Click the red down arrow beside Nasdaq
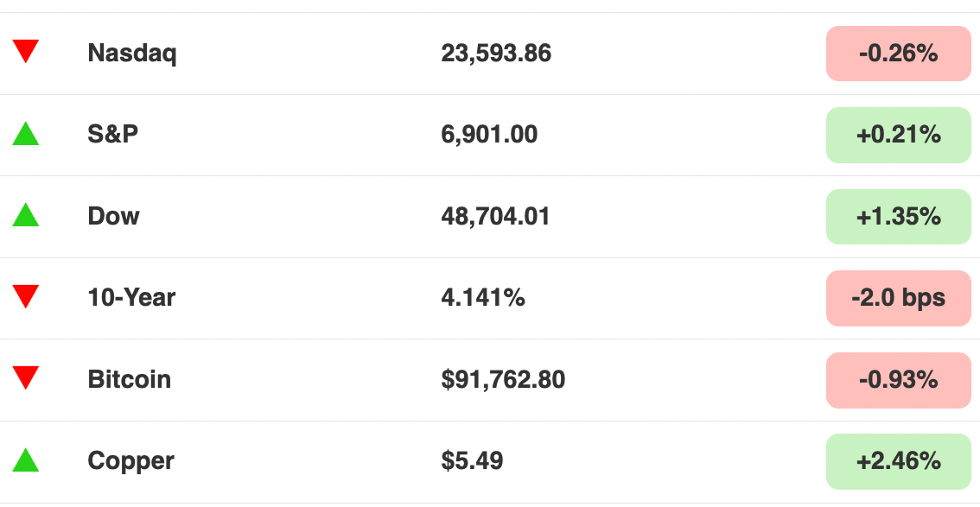The width and height of the screenshot is (980, 507). coord(26,51)
